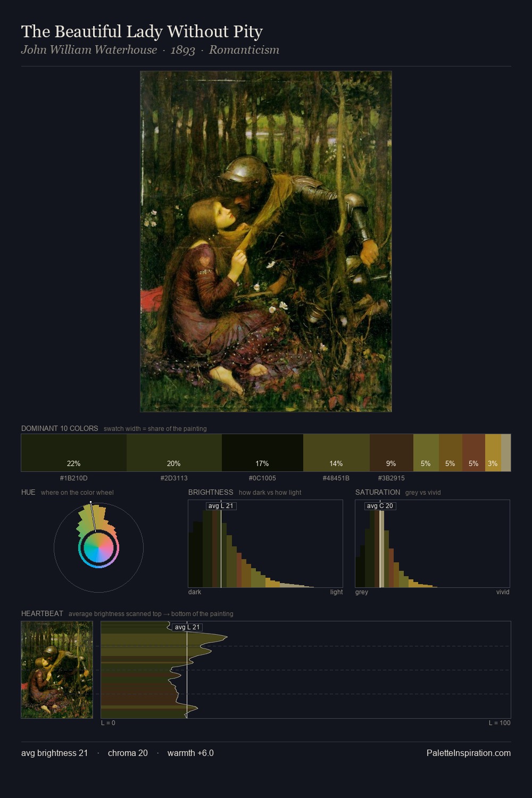This screenshot has height=798, width=532.
Task: Choose the 14% olive swatch
Action: click(x=336, y=453)
